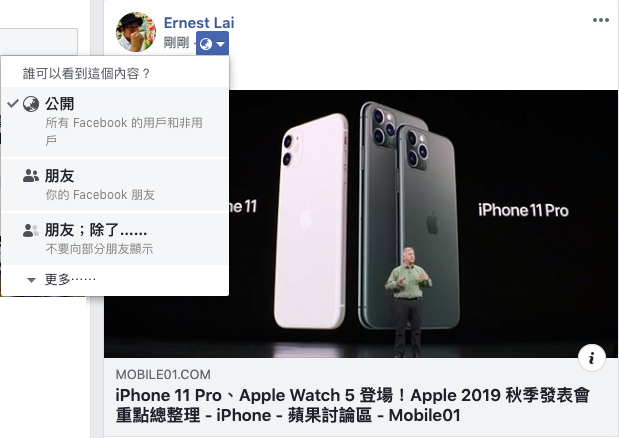Toggle the blue audience selector dropdown
Screen dimensions: 619x438
(212, 43)
